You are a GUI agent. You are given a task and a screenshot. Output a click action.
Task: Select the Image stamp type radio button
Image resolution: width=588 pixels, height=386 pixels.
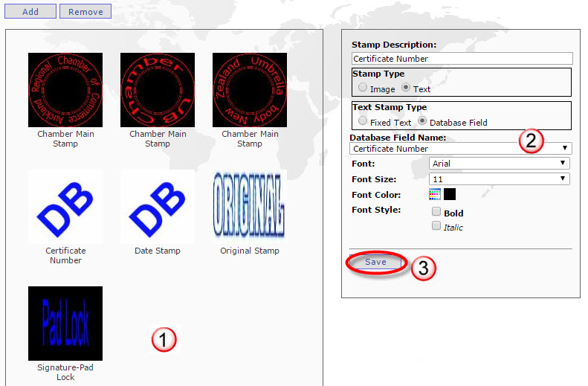(x=362, y=88)
